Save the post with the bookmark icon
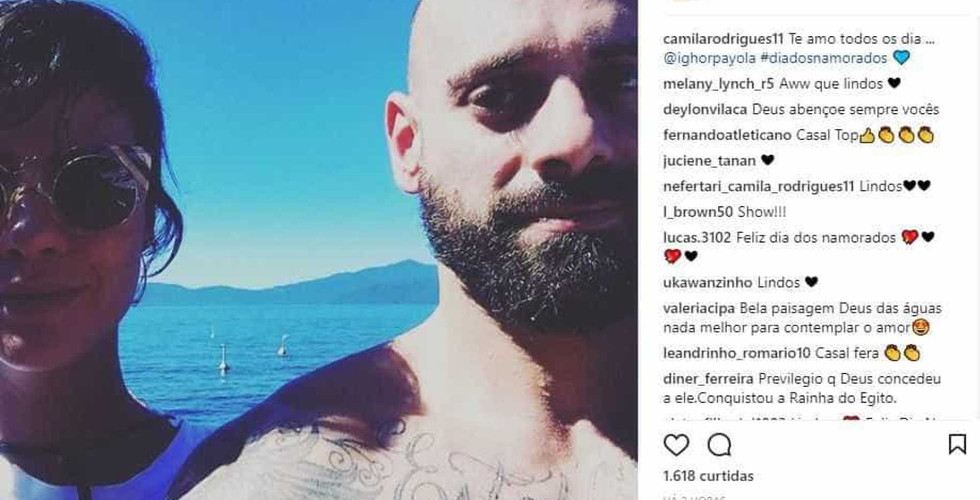 click(x=957, y=444)
